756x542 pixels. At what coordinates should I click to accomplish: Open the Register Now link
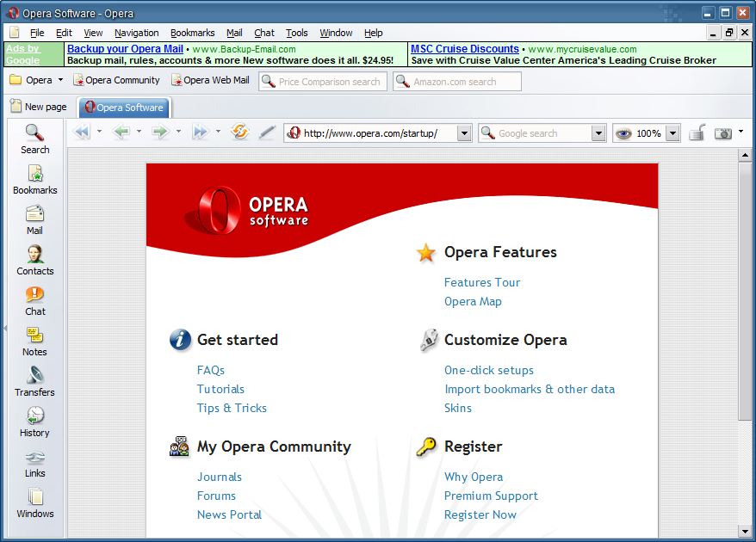click(x=480, y=514)
